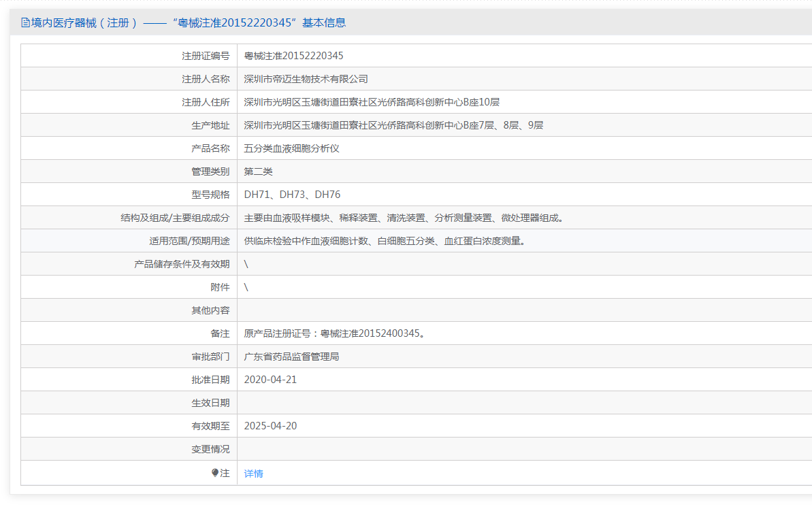The width and height of the screenshot is (812, 511).
Task: Select production address ending with 7层、8层、9层
Action: pos(393,125)
